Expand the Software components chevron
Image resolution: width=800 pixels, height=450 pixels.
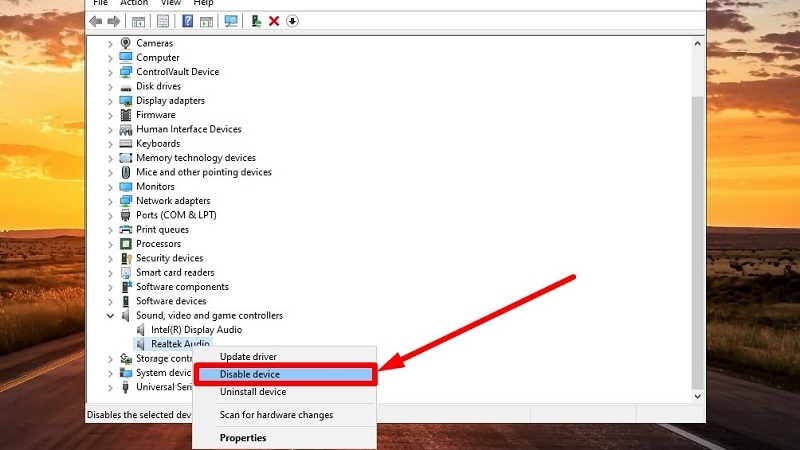coord(110,287)
